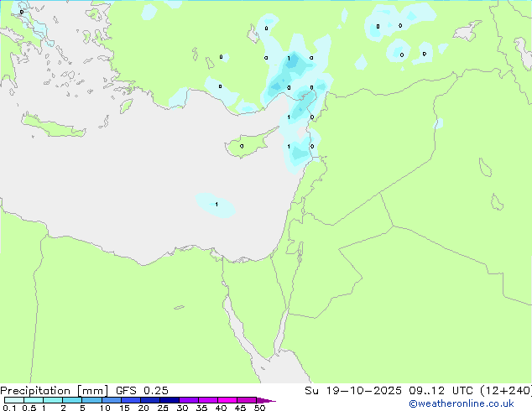Click the '50' legend scale label
Viewport: 532px width, 411px height.
pos(259,408)
